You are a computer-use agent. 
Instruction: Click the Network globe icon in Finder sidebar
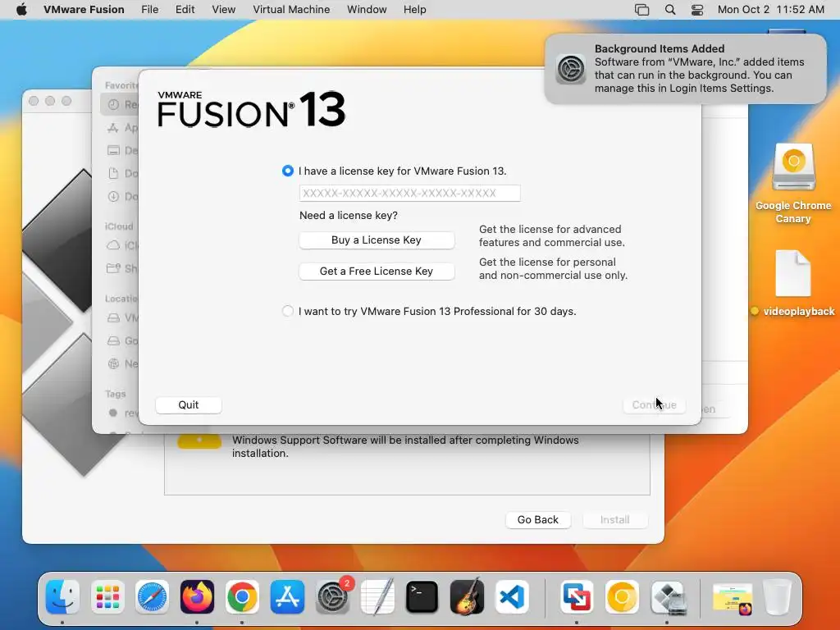(x=113, y=363)
